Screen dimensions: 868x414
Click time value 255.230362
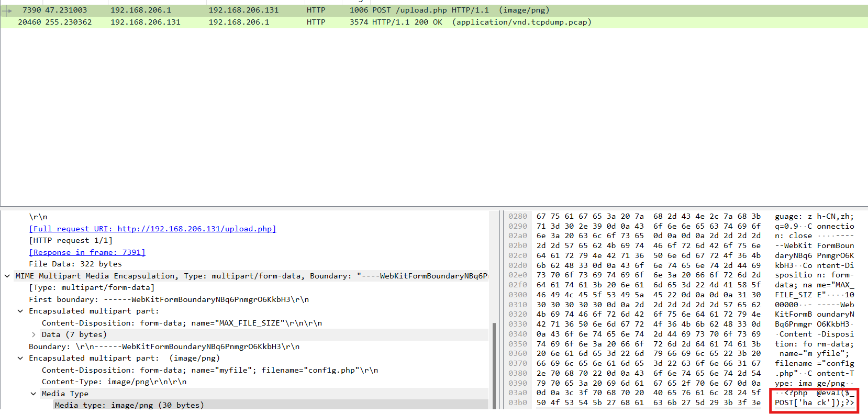pos(68,22)
